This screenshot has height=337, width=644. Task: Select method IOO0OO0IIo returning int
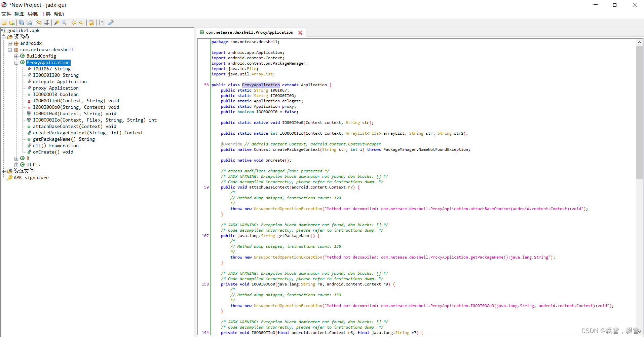pyautogui.click(x=95, y=120)
